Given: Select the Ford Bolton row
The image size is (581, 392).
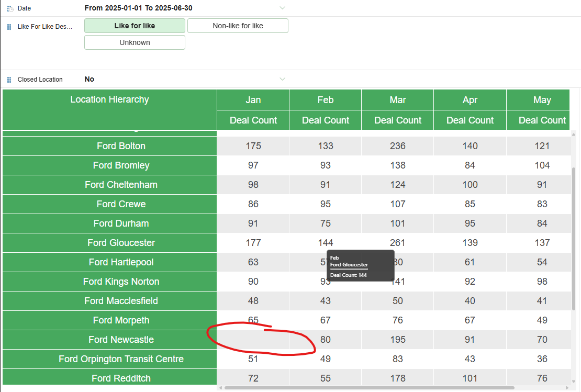Looking at the screenshot, I should pyautogui.click(x=110, y=146).
